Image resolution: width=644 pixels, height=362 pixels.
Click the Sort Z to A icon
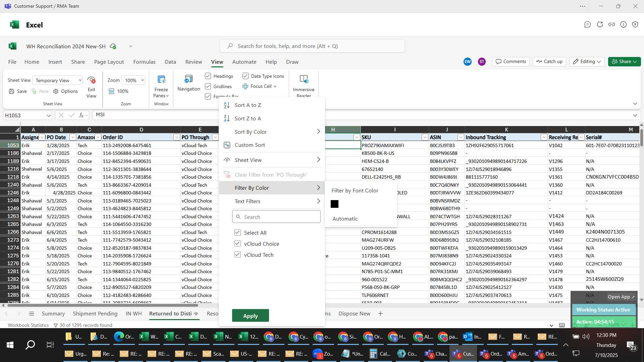(x=227, y=118)
